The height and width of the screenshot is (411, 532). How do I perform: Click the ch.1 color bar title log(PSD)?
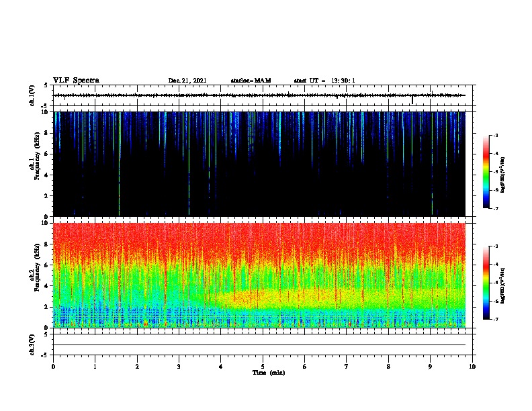[x=502, y=175]
